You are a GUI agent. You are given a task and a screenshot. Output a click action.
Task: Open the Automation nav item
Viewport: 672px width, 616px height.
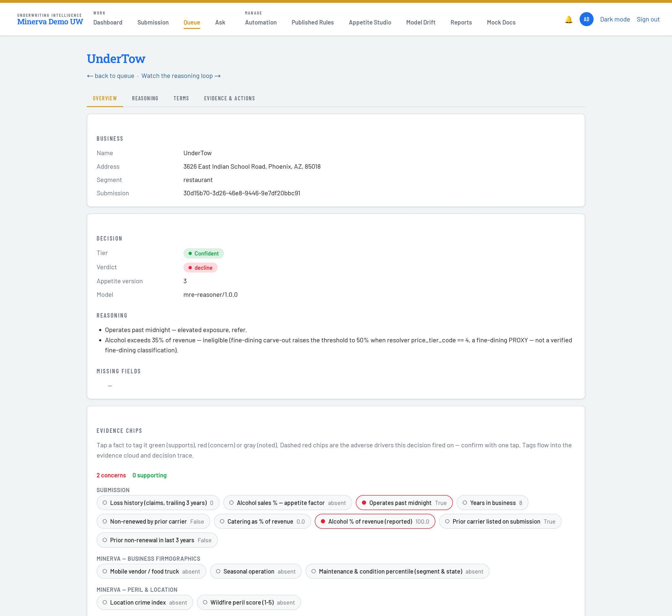point(261,22)
